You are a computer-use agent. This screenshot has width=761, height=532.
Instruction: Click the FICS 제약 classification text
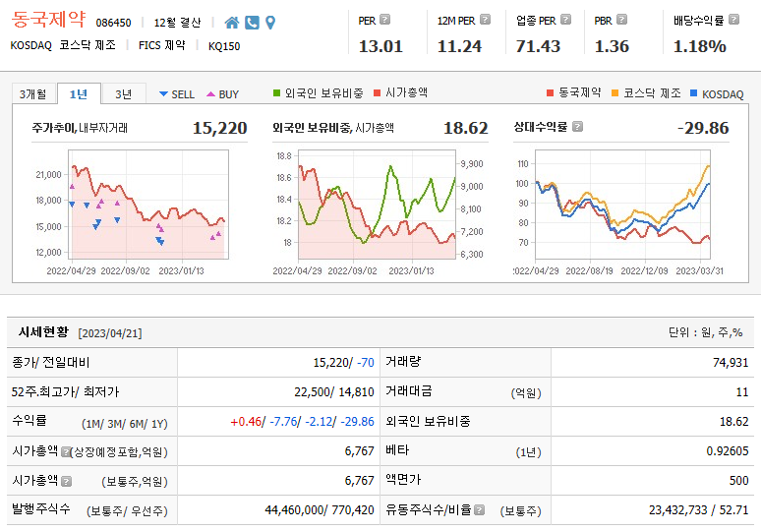tap(161, 45)
